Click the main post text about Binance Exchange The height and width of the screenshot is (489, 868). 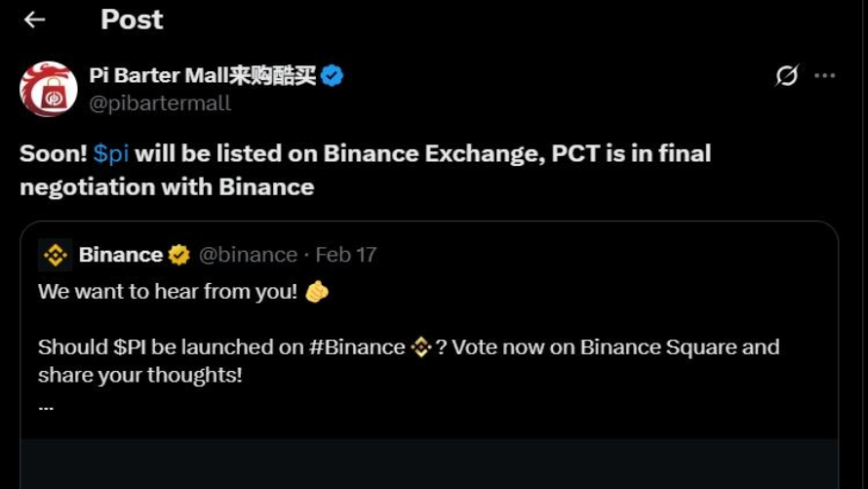coord(366,170)
